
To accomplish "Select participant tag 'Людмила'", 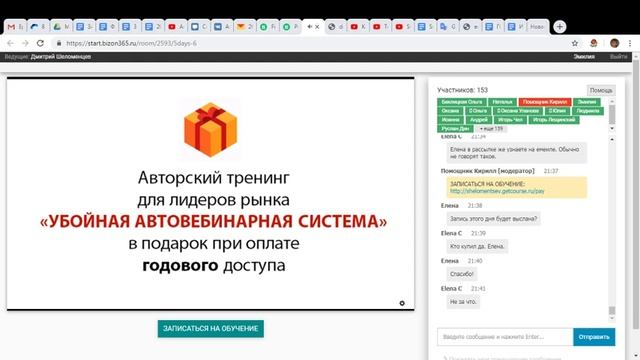I will coord(588,111).
